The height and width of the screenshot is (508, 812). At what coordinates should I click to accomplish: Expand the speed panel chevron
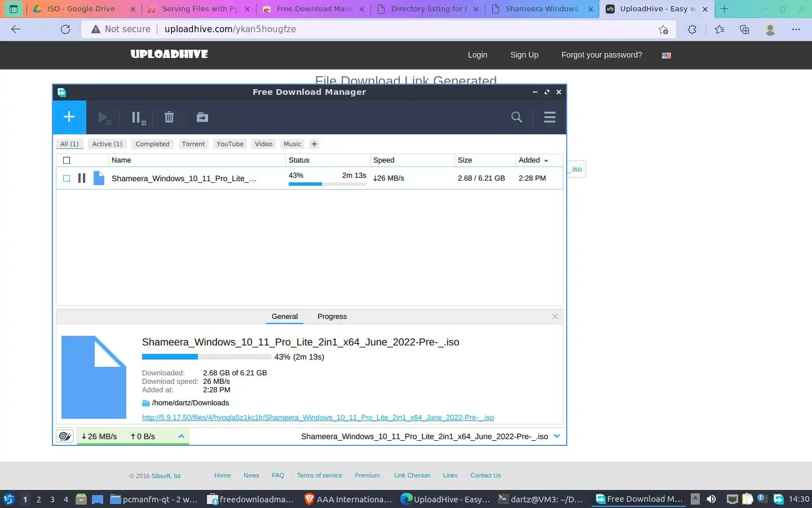(181, 436)
